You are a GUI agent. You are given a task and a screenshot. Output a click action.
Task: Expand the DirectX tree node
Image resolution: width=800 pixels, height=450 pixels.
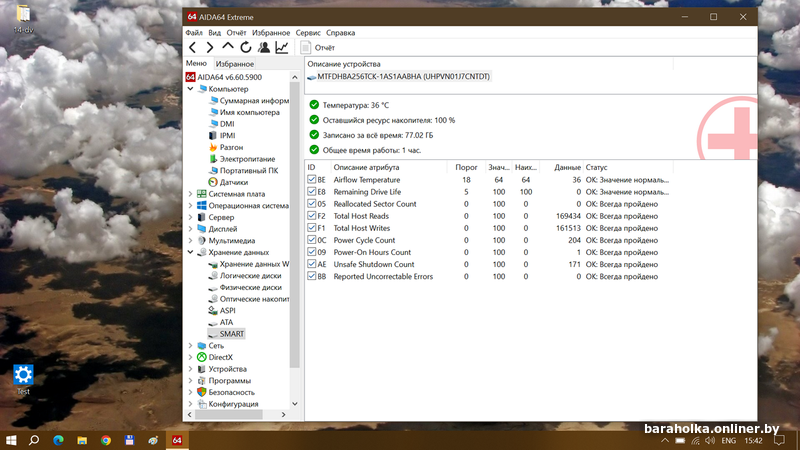(191, 357)
